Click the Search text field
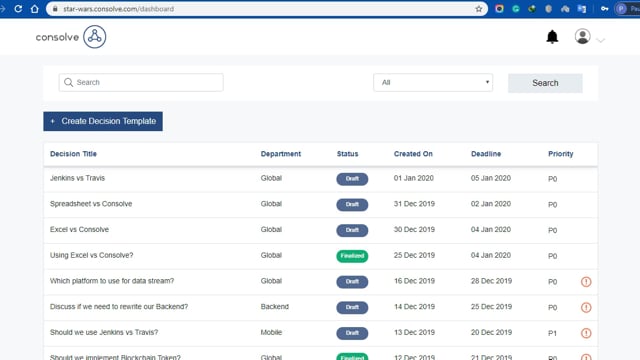The height and width of the screenshot is (360, 640). click(141, 82)
